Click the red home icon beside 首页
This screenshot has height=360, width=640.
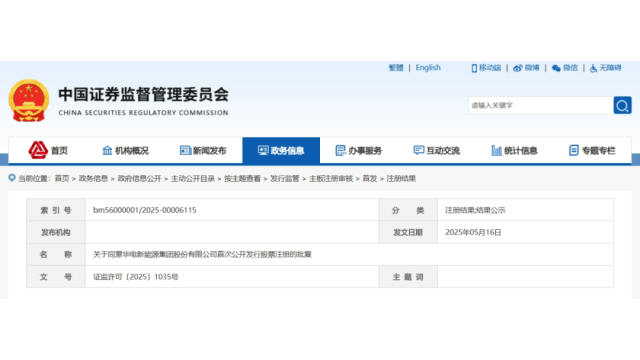(x=38, y=150)
